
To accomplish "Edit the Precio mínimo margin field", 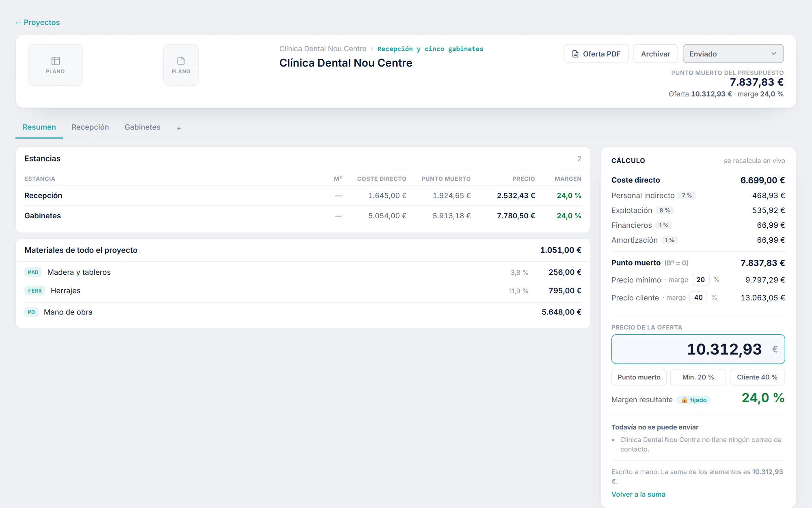I will coord(700,280).
